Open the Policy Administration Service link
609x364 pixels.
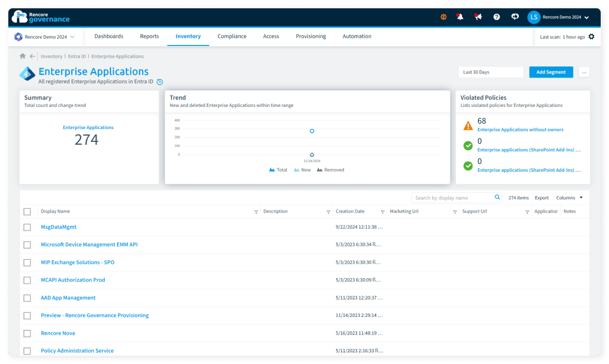(x=77, y=351)
